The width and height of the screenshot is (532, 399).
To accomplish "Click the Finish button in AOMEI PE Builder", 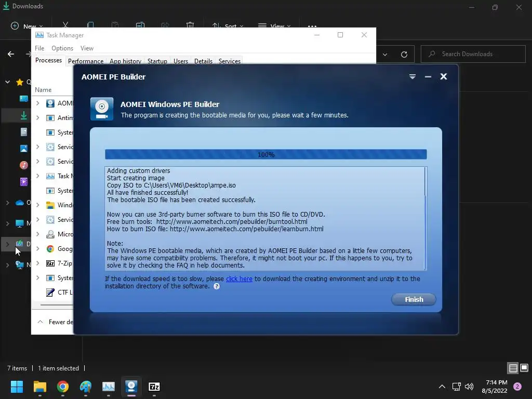I will (414, 299).
